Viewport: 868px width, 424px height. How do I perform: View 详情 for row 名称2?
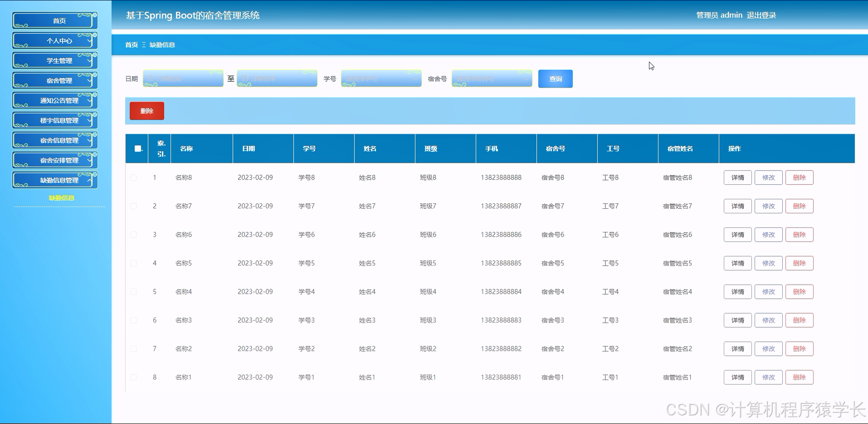tap(737, 349)
